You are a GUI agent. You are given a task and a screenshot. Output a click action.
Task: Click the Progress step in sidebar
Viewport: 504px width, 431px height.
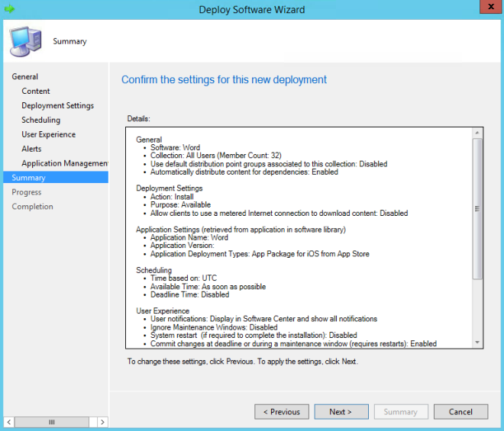coord(27,192)
